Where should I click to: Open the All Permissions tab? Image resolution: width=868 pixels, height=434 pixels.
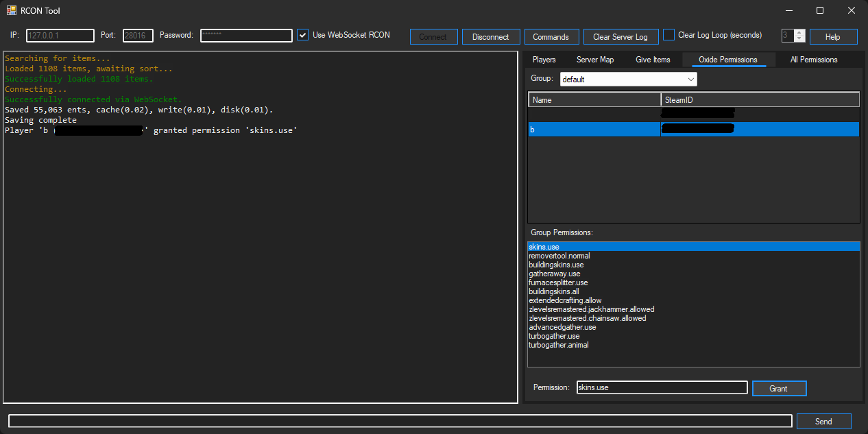[813, 60]
